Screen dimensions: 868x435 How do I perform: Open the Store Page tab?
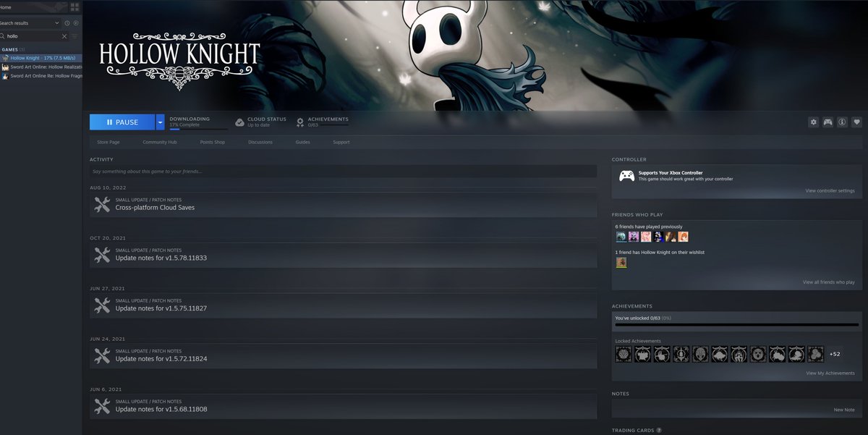109,143
